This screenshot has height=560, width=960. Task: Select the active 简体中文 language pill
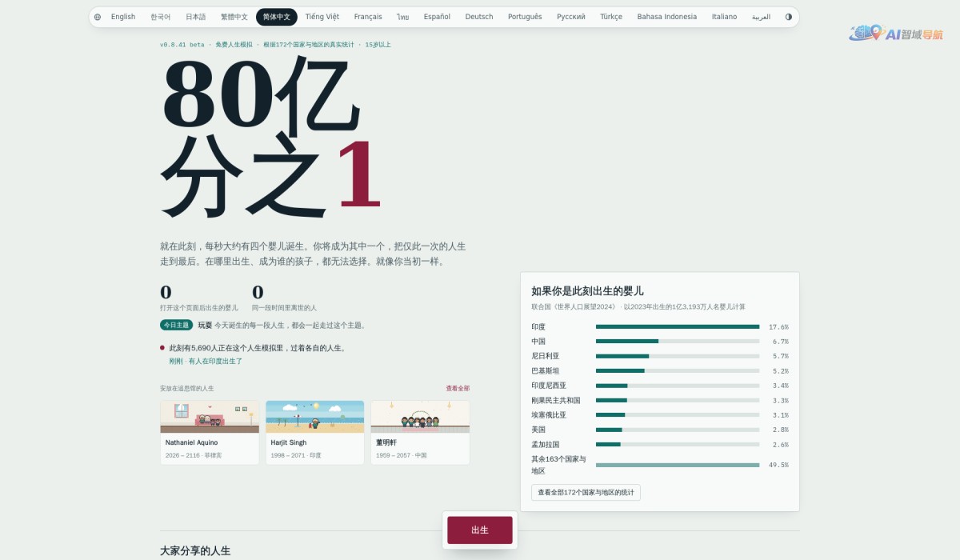[277, 17]
